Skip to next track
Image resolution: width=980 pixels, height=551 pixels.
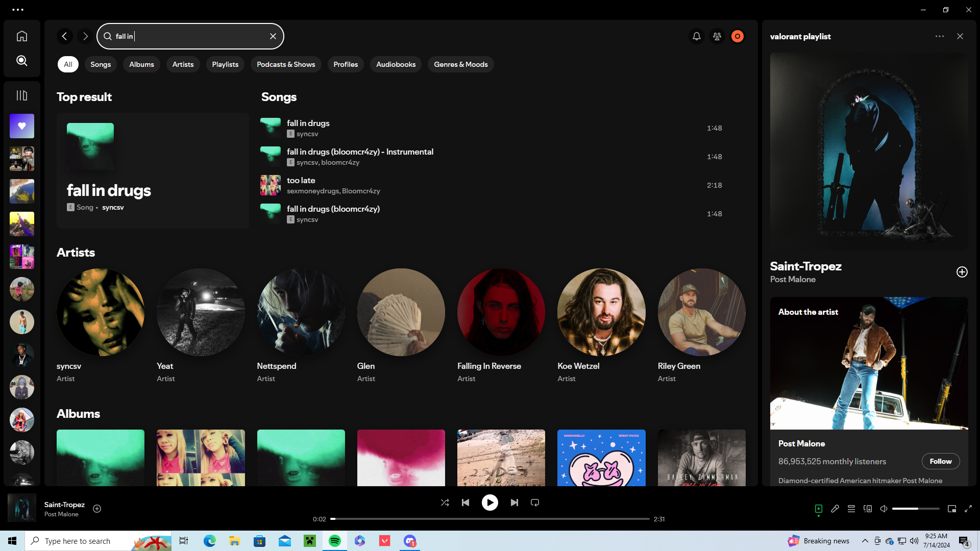point(514,503)
